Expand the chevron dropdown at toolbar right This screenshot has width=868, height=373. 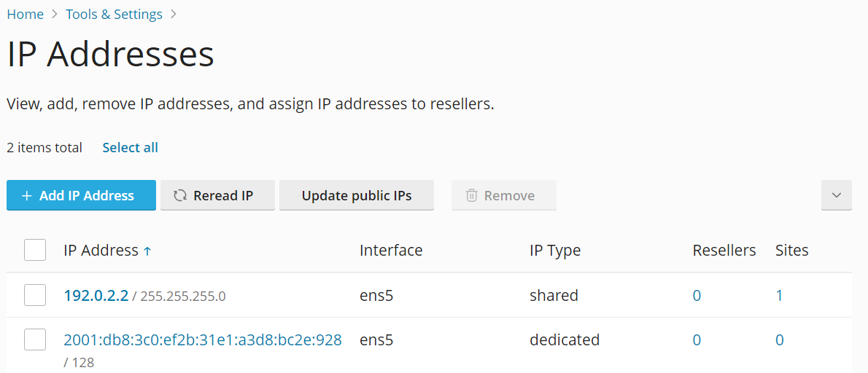pyautogui.click(x=836, y=196)
